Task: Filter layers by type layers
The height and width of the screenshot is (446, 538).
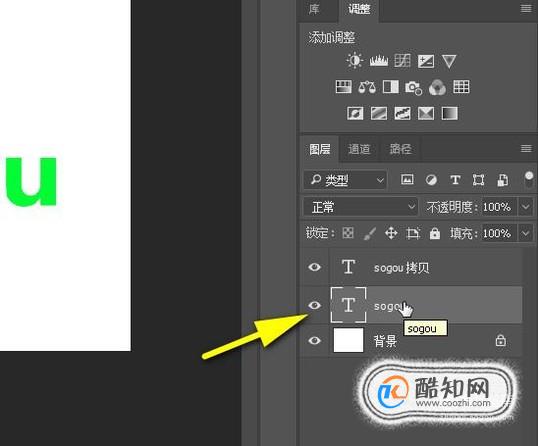Action: point(455,180)
